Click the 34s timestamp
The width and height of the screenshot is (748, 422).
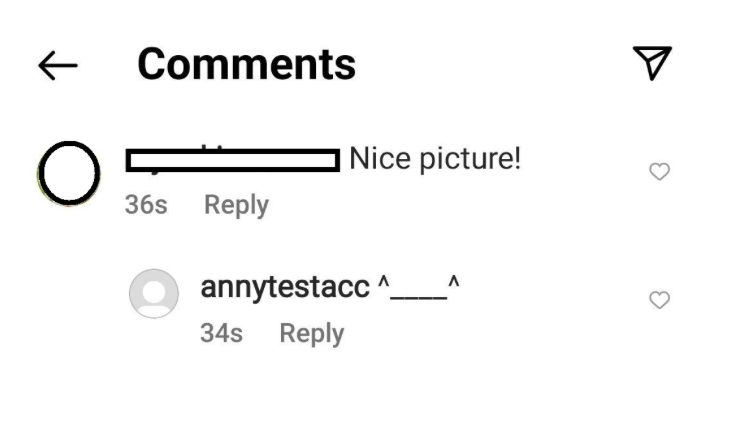point(221,333)
